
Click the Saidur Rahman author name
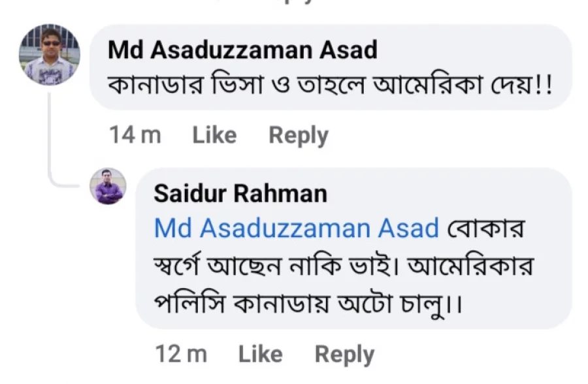(x=240, y=193)
